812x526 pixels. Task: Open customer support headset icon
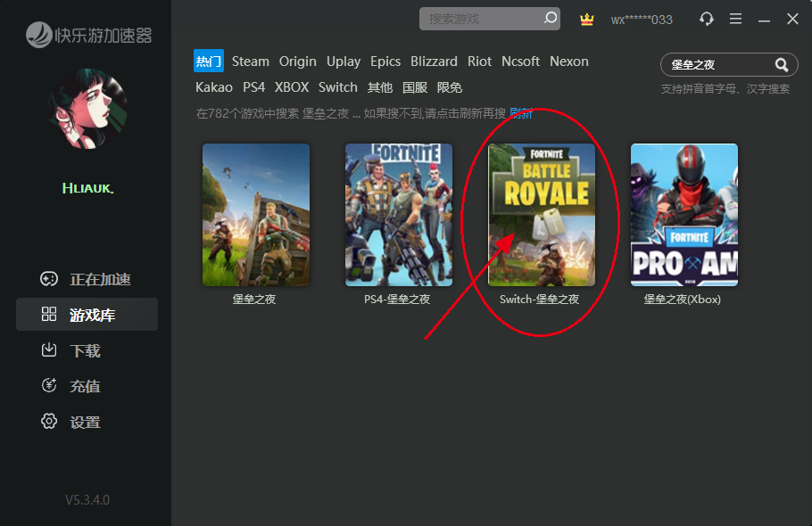707,19
